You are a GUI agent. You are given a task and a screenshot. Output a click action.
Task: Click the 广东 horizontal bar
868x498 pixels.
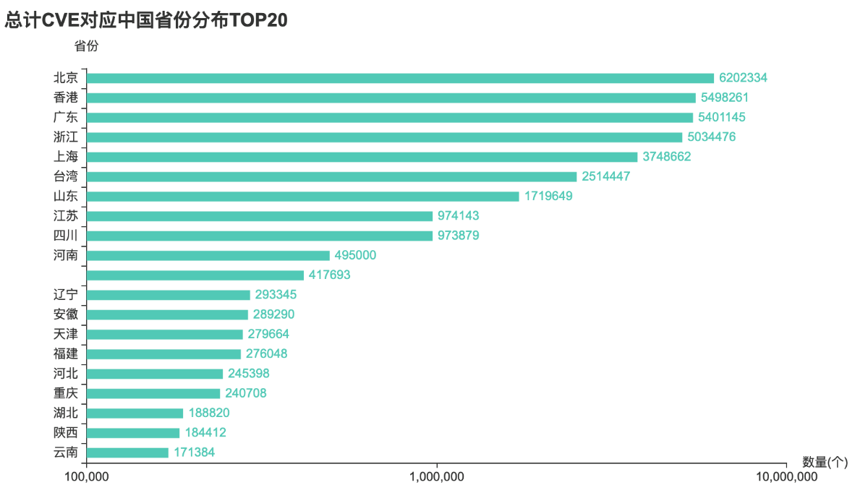(390, 117)
